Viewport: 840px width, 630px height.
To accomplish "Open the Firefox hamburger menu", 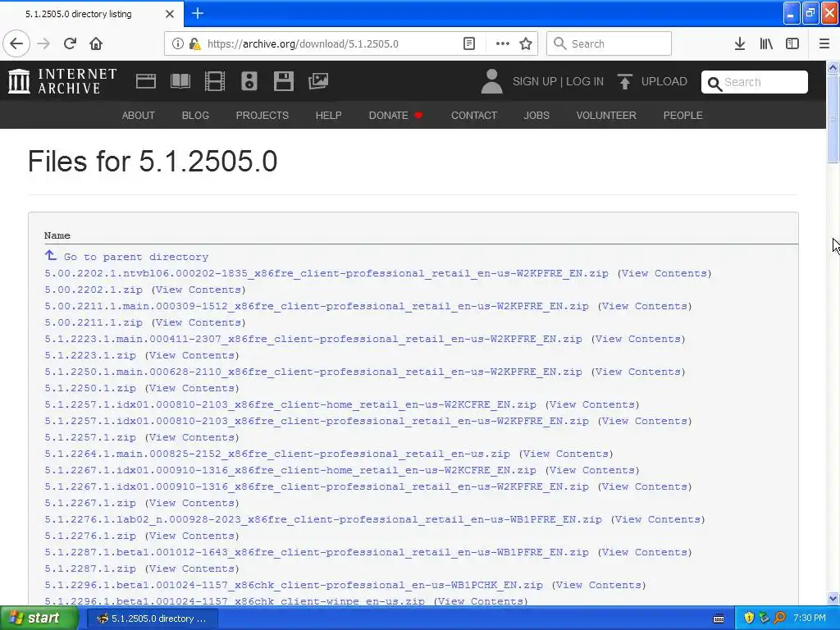I will point(824,43).
